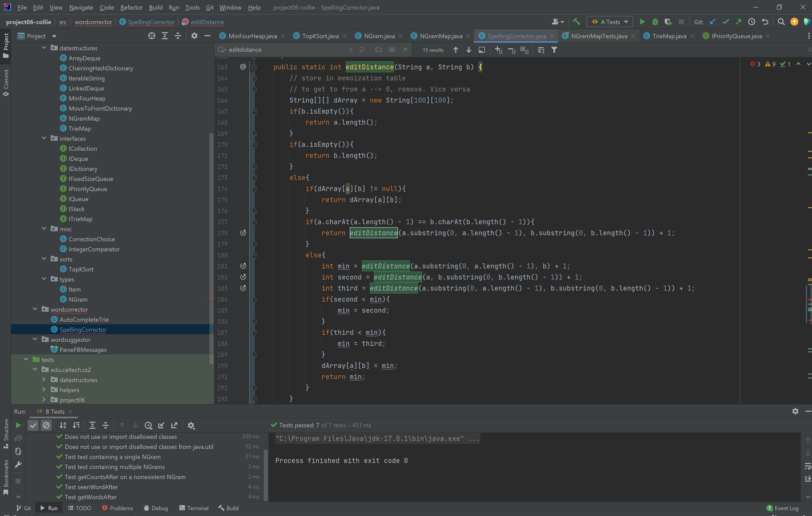Open the A Tests run configuration dropdown

pos(610,22)
